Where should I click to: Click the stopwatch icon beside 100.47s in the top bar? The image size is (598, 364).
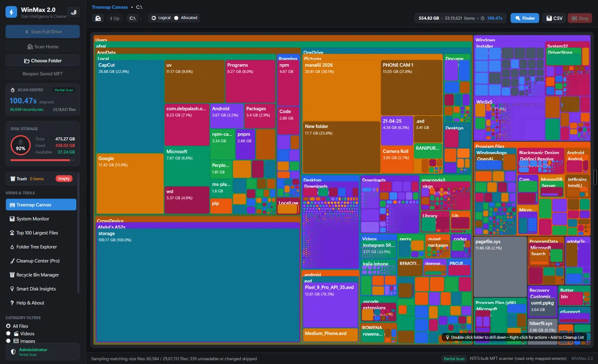coord(483,18)
